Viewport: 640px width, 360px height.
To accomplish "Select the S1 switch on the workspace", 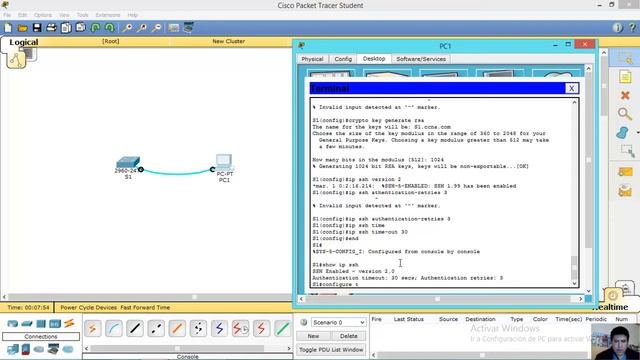I will click(x=128, y=162).
